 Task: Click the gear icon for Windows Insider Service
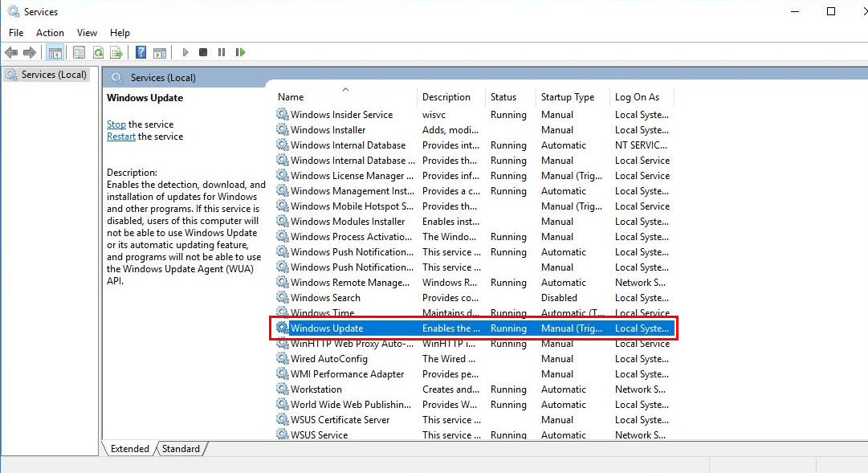pos(283,114)
